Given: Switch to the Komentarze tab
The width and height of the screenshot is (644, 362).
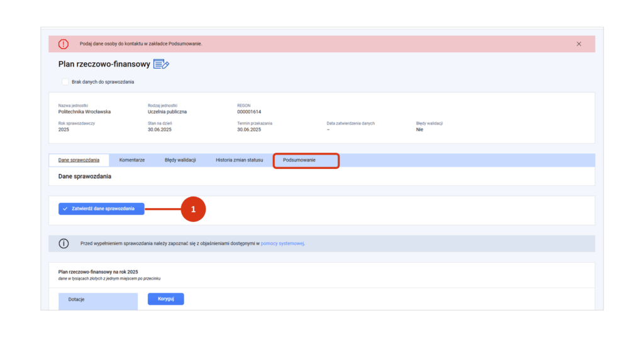Looking at the screenshot, I should [132, 160].
